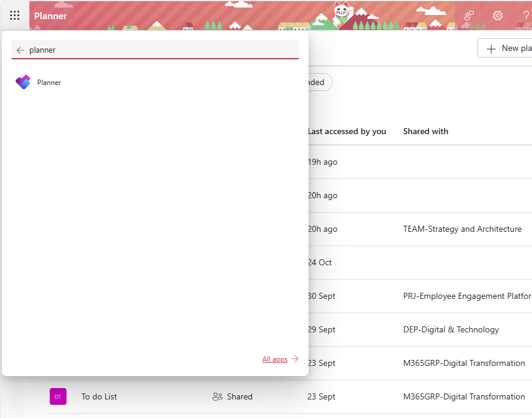Click the Shared with column header

[x=425, y=131]
